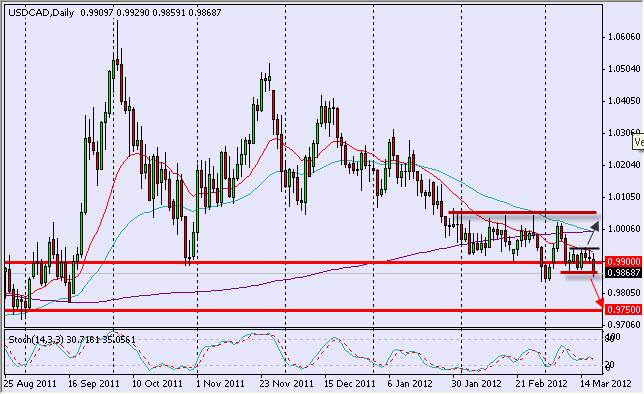This screenshot has width=644, height=394.
Task: Click the 1.02040 price axis label
Action: 623,165
